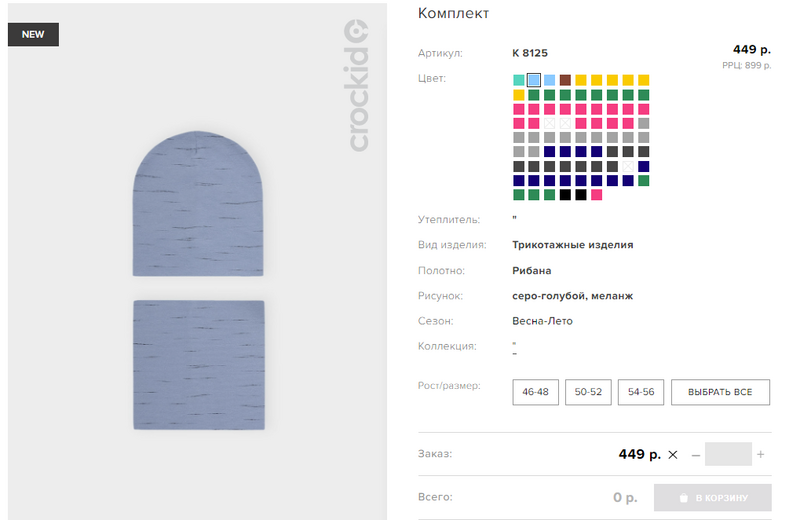This screenshot has width=800, height=520.
Task: Choose size 46-48
Action: click(x=535, y=392)
